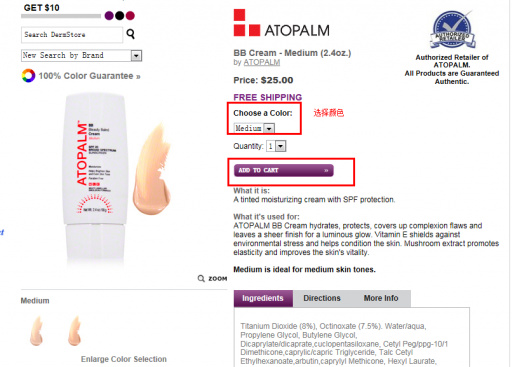
Task: Click the ATOPALM red squares logo
Action: point(247,23)
